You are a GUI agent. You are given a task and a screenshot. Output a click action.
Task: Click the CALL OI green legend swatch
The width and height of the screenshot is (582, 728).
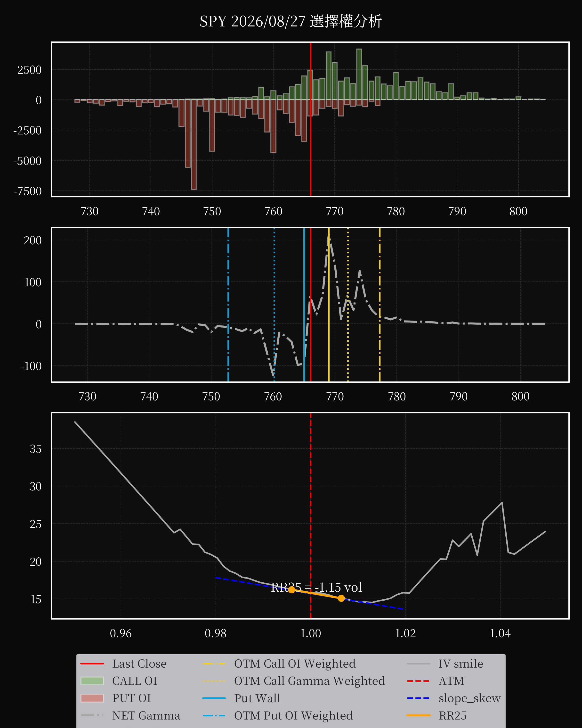[92, 681]
